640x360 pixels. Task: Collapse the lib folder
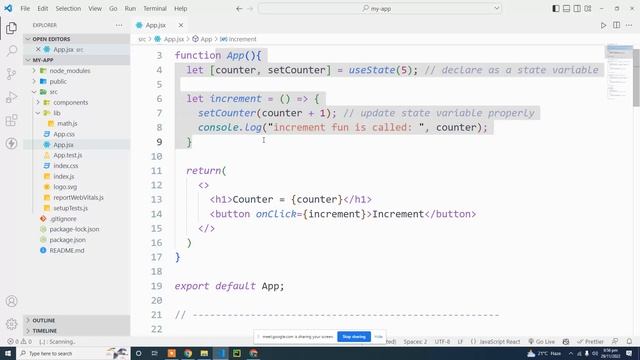[57, 113]
